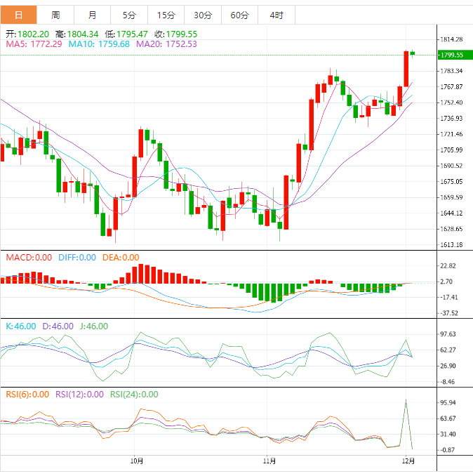Click the 26.90 KDJ axis value
Screen dimensions: 473x476
pos(448,366)
